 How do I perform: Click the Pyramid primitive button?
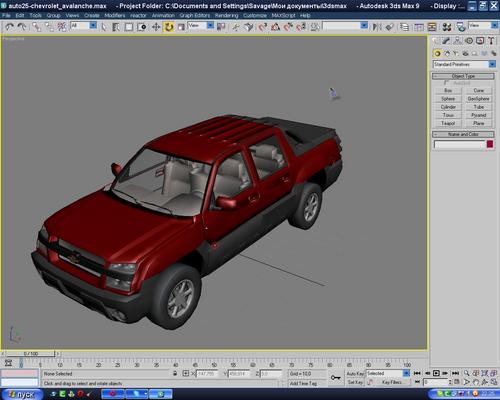click(479, 115)
